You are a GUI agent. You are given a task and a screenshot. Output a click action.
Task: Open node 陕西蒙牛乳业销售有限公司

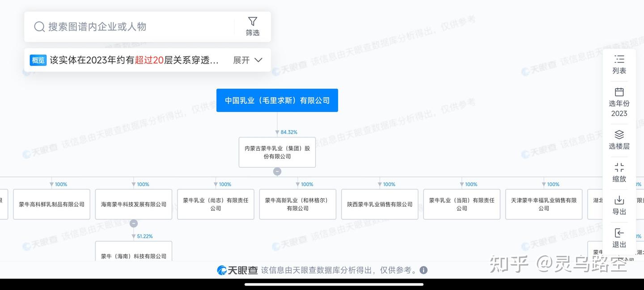click(380, 204)
